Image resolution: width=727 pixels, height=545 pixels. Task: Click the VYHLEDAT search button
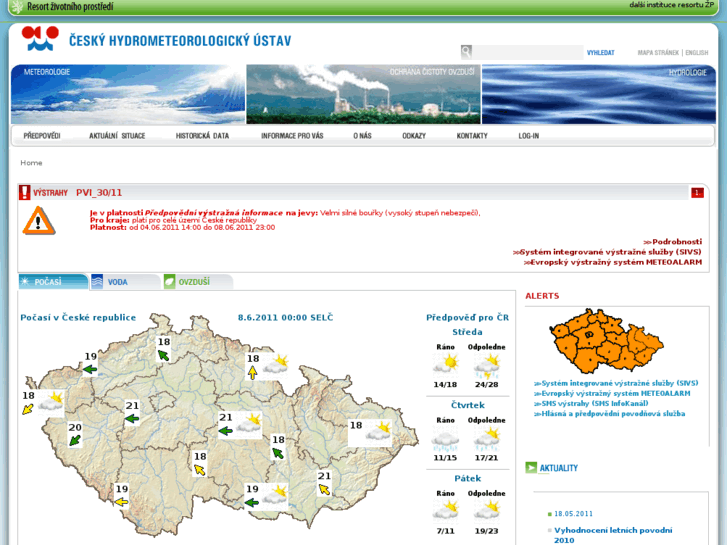tap(600, 53)
